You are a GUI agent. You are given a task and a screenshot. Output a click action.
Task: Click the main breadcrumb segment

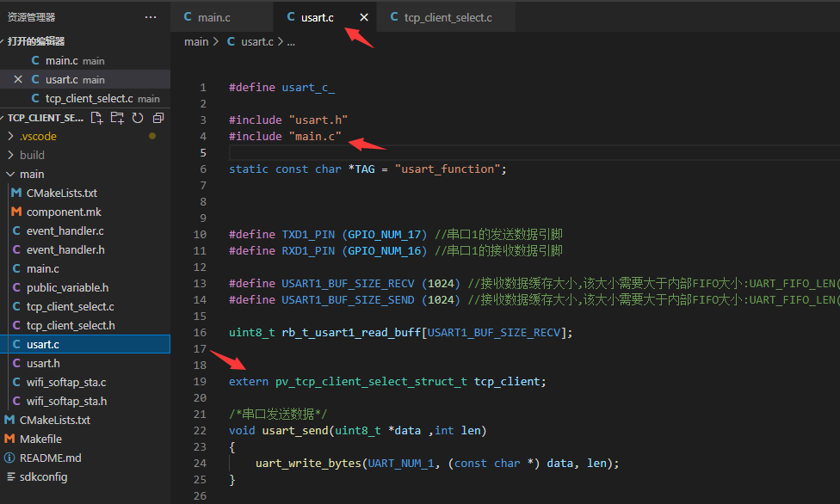coord(196,42)
